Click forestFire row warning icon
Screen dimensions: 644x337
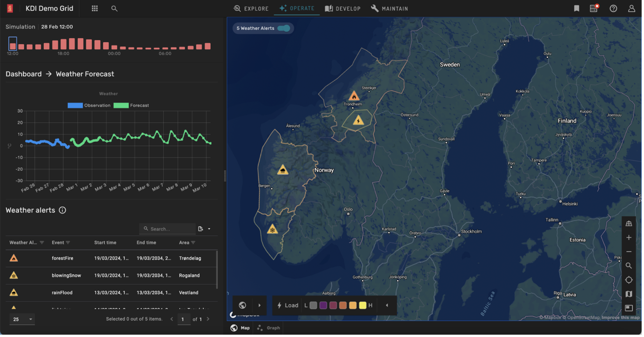coord(14,259)
